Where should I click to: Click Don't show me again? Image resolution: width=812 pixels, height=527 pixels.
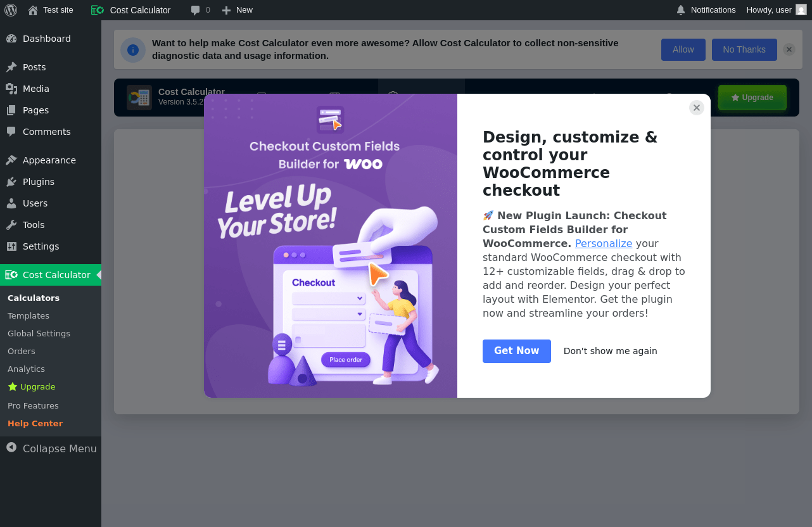[x=611, y=351]
